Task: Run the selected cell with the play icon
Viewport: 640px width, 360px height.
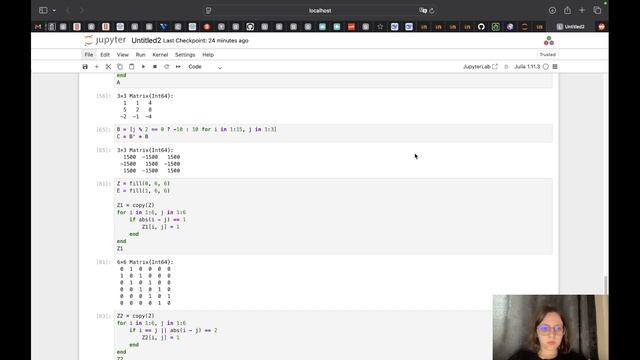Action: [x=143, y=67]
